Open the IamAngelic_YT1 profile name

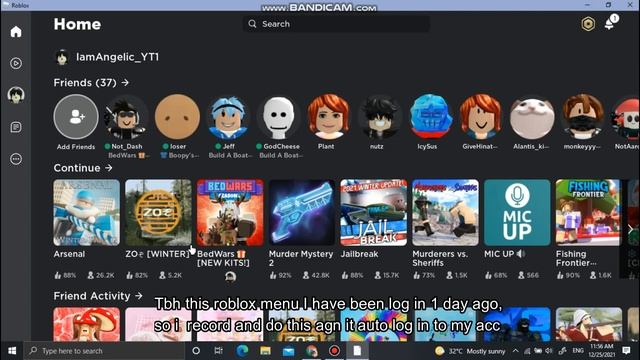tap(118, 57)
